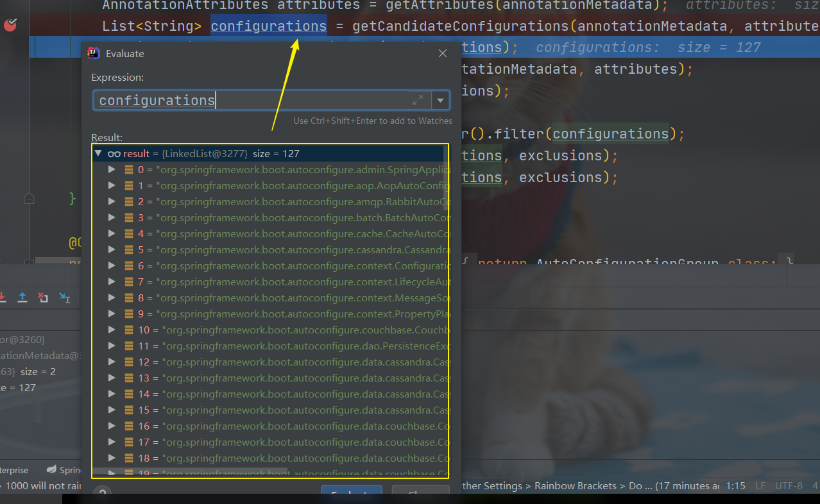Click the element icon of entry 7
The height and width of the screenshot is (504, 820).
(129, 282)
